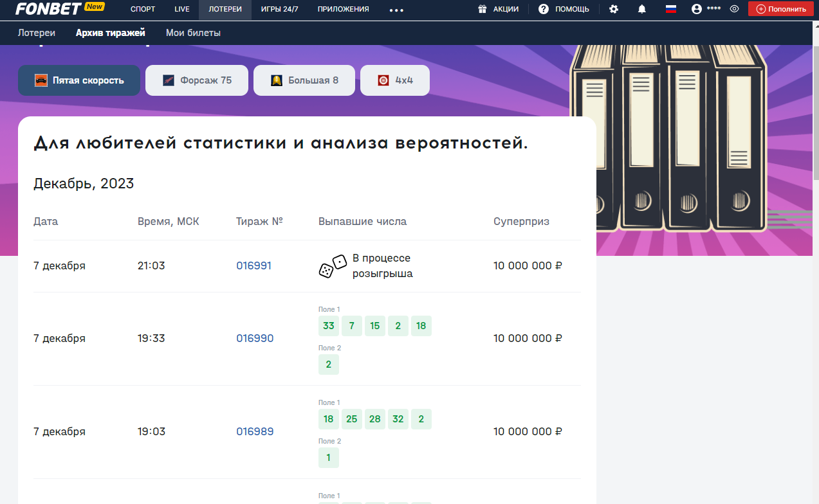Select the Большая 8 lottery
The image size is (819, 504).
304,80
